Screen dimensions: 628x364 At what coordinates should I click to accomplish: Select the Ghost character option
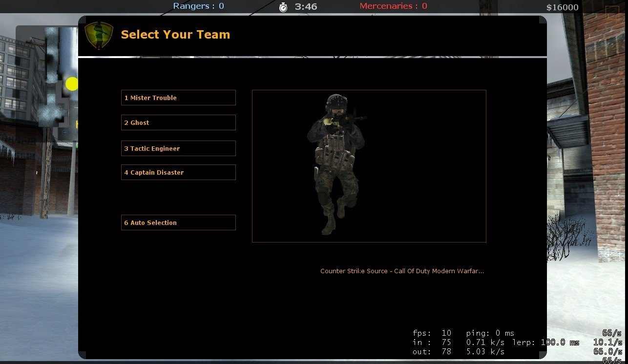point(178,122)
